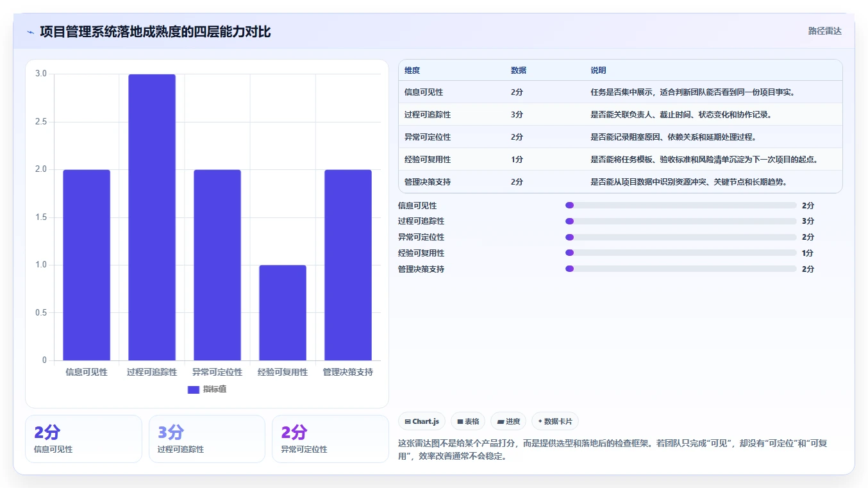The height and width of the screenshot is (488, 868).
Task: Click the 过程可追踪性 progress bar
Action: (681, 221)
